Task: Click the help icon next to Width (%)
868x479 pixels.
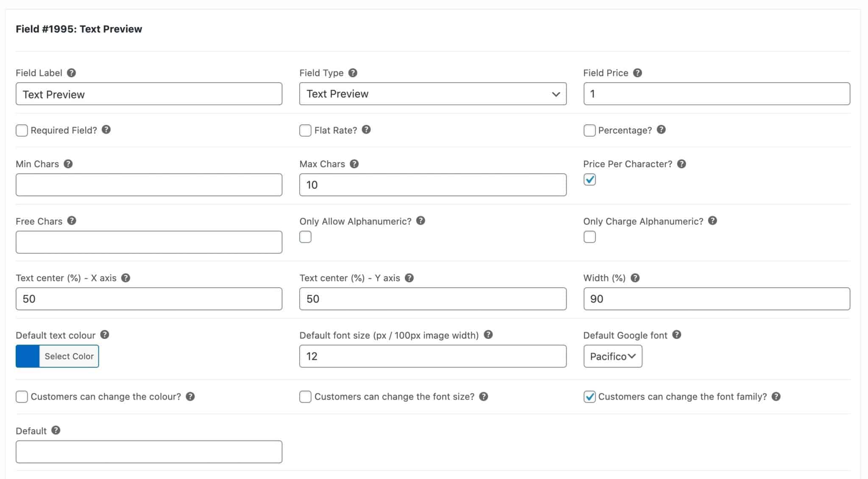Action: [634, 277]
